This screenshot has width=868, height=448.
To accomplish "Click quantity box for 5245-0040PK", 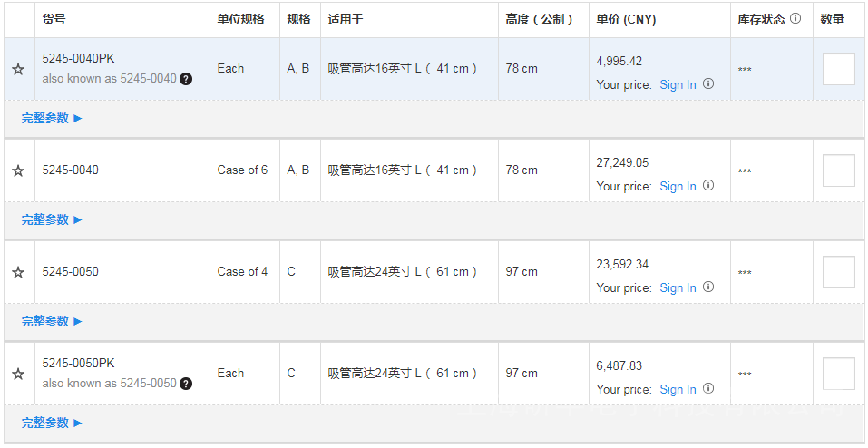I will pyautogui.click(x=838, y=69).
